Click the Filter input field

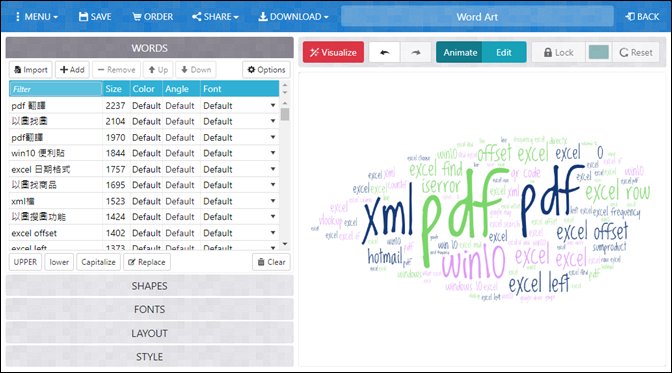coord(56,89)
